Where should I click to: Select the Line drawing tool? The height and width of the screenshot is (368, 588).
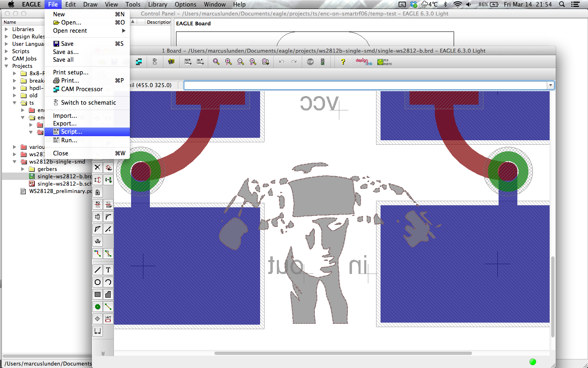[97, 270]
